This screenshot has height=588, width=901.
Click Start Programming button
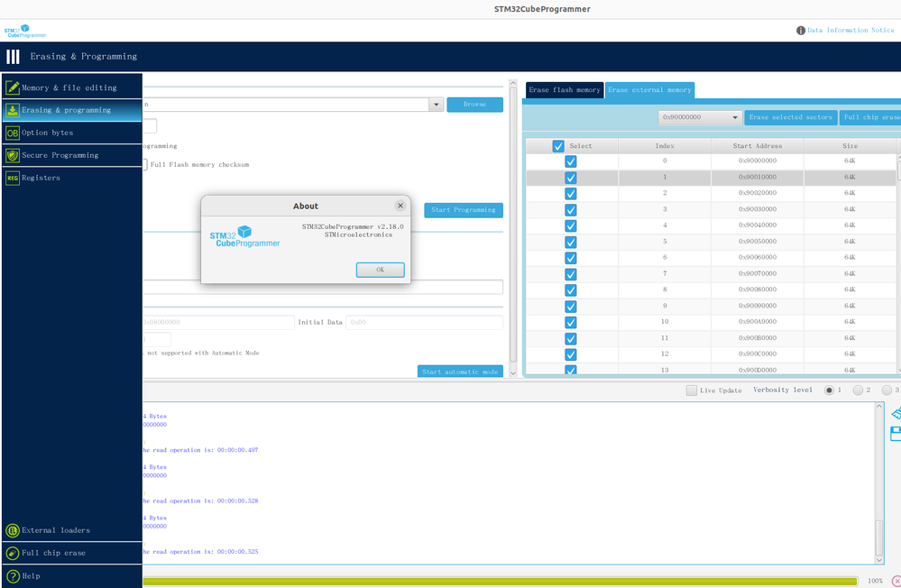pos(464,210)
